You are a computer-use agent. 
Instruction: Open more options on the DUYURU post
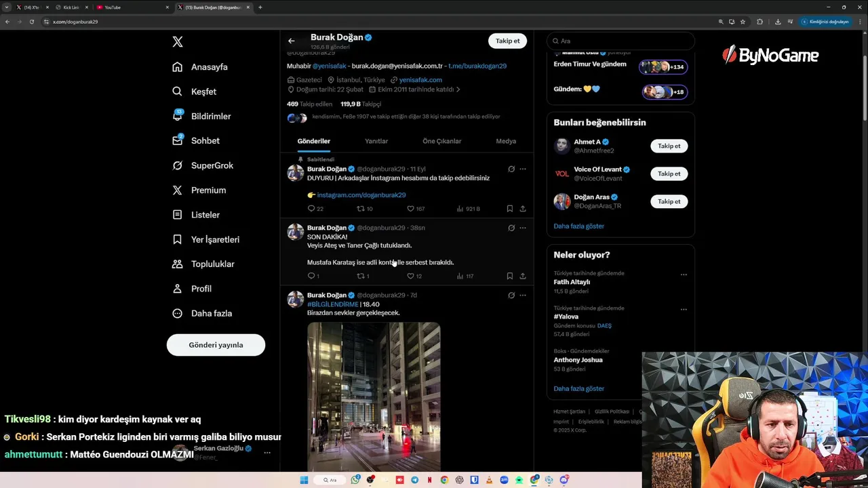tap(523, 169)
